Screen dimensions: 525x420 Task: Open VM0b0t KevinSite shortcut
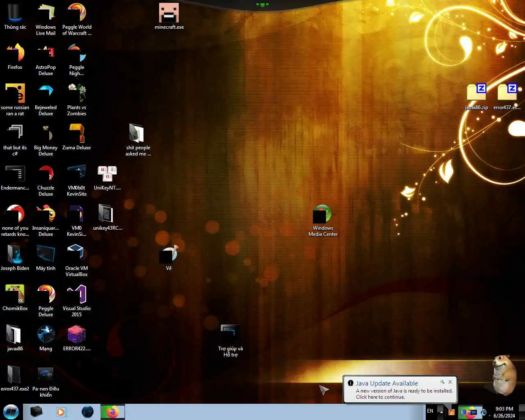tap(77, 180)
